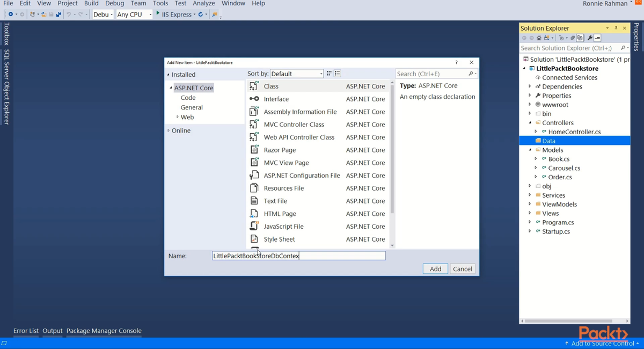Open the Tools menu

pos(160,3)
